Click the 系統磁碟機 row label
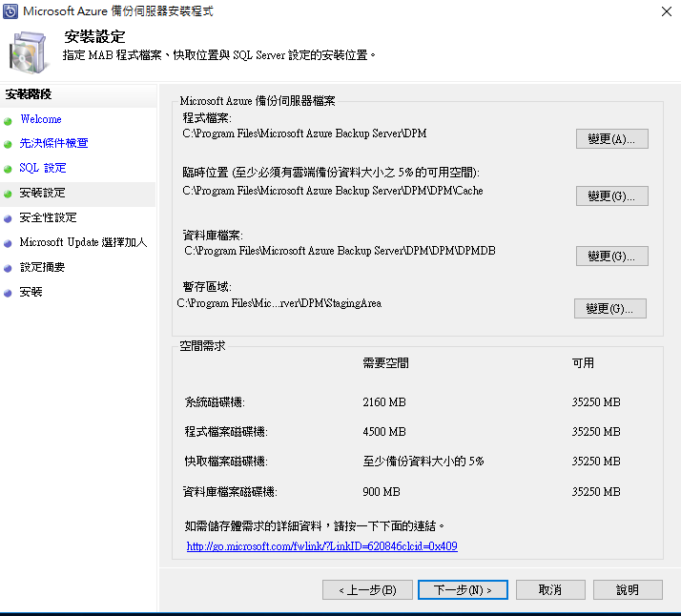Viewport: 681px width, 616px height. [215, 402]
